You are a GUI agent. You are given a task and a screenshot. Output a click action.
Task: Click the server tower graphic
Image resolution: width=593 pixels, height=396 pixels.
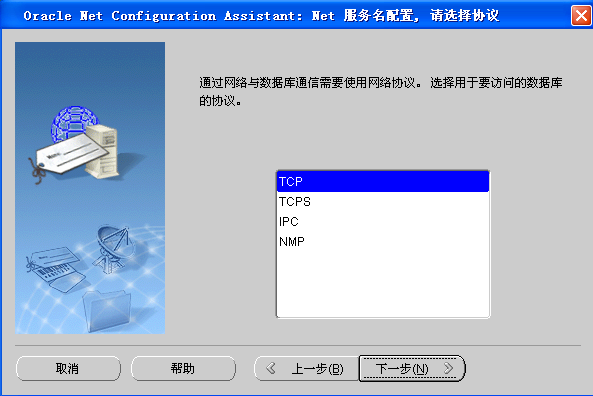coord(102,151)
